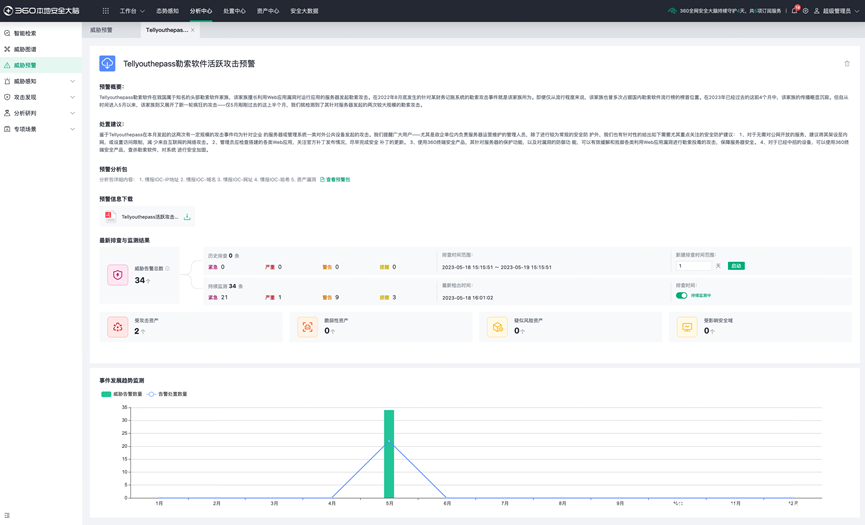This screenshot has height=525, width=865.
Task: Expand the 攻击发现 sidebar group
Action: (x=72, y=97)
